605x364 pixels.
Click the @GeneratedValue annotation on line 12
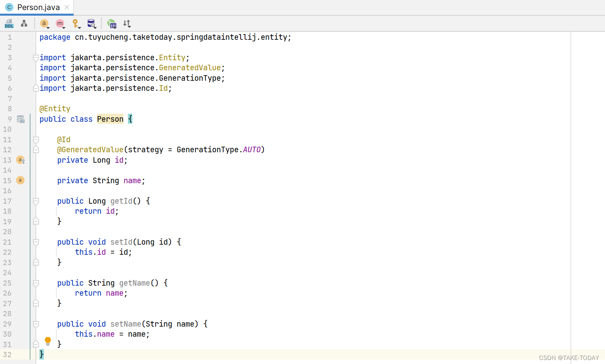click(91, 150)
